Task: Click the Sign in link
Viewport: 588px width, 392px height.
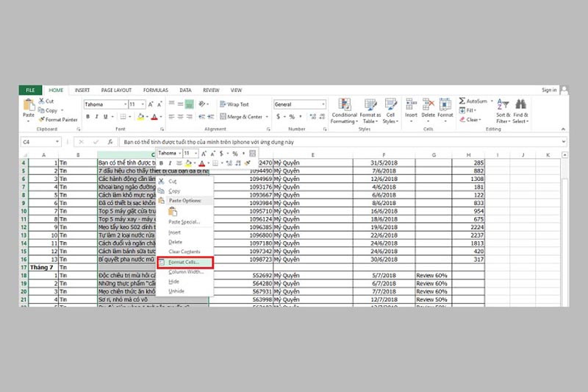Action: (x=549, y=90)
